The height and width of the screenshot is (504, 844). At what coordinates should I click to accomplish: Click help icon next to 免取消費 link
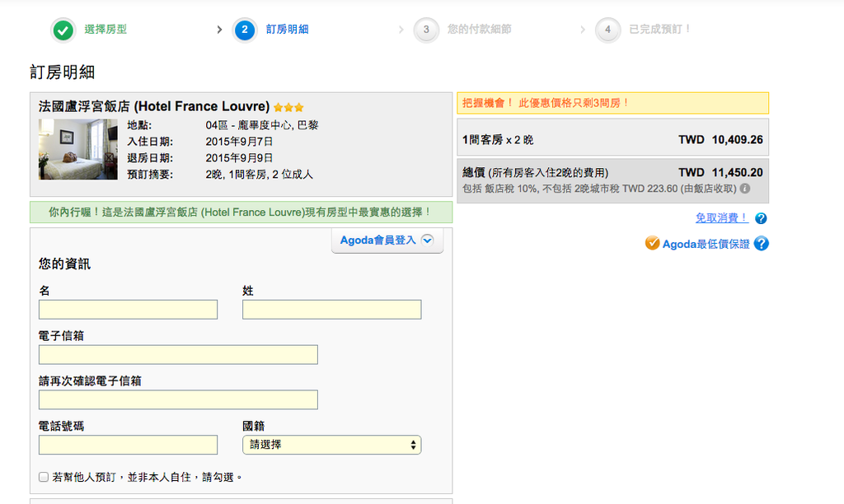pyautogui.click(x=761, y=218)
